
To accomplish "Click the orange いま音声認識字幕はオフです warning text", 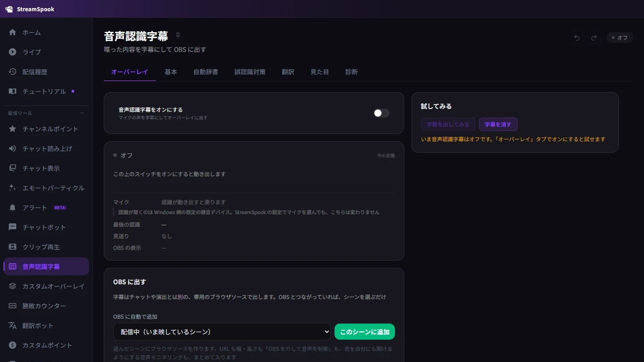I will click(513, 139).
